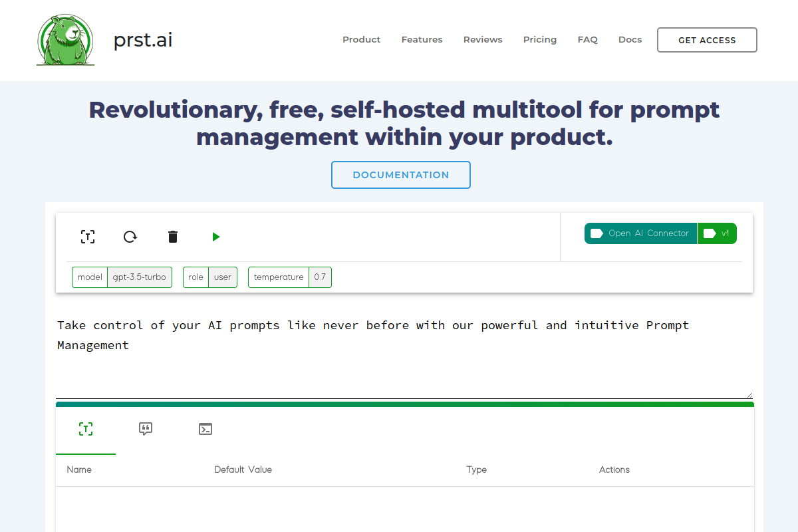Viewport: 798px width, 532px height.
Task: Click the trash delete icon
Action: click(x=173, y=237)
